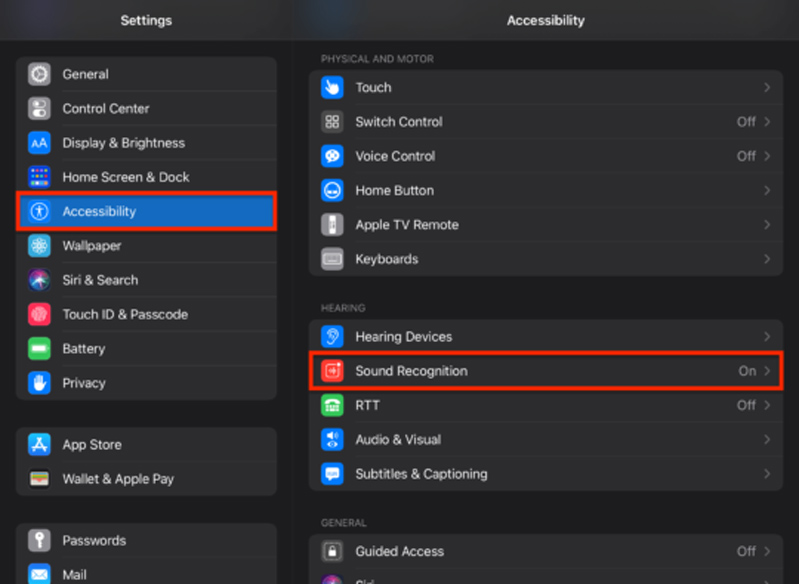Click the App Store icon

[x=39, y=444]
